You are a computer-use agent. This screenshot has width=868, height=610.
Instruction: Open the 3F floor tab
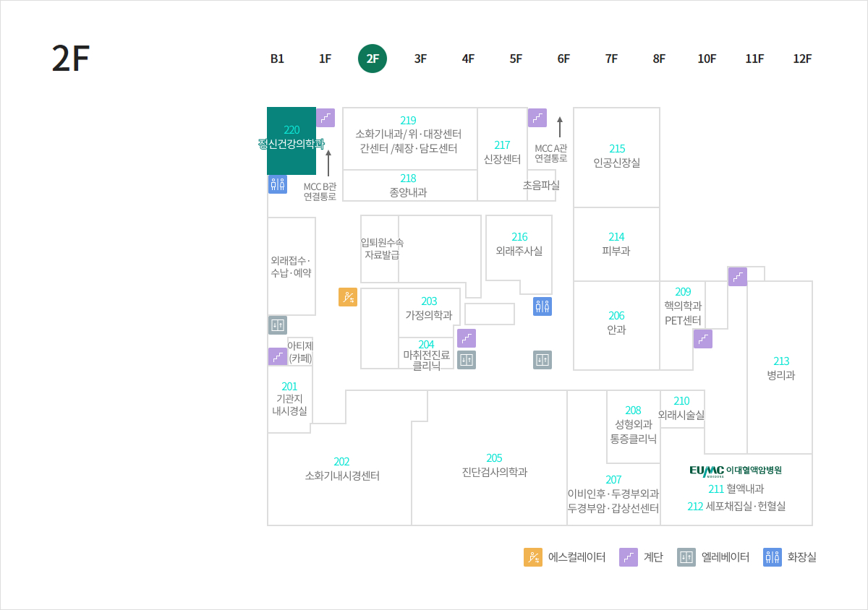coord(420,59)
